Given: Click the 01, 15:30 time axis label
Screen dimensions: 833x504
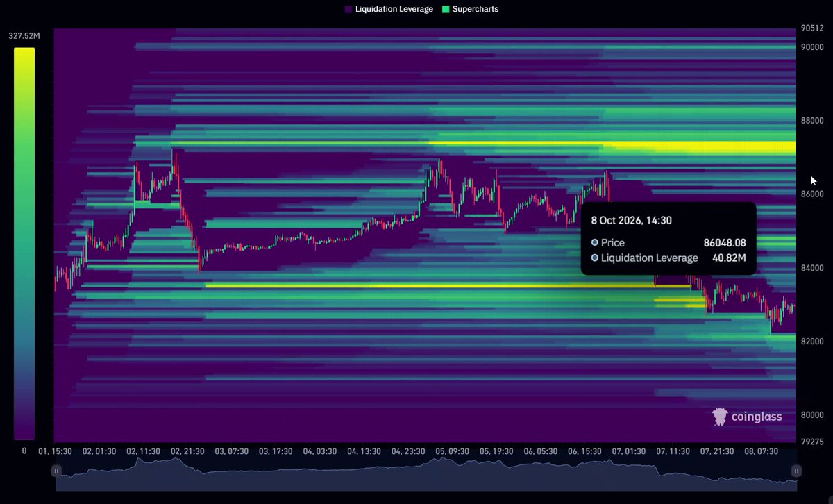Looking at the screenshot, I should click(55, 451).
